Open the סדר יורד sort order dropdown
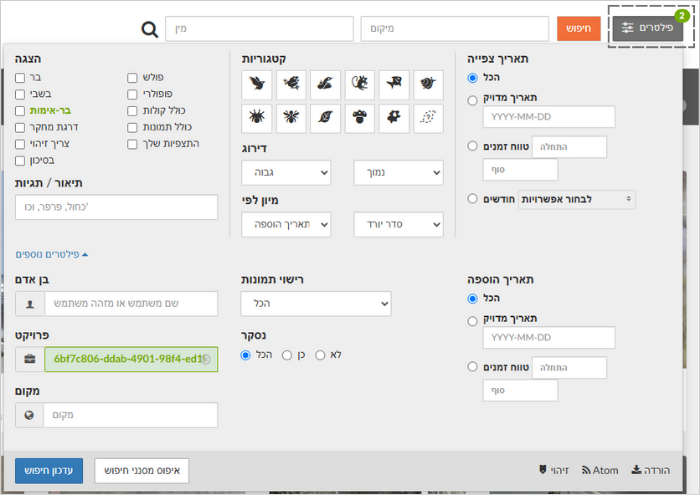This screenshot has width=700, height=496. (x=399, y=225)
